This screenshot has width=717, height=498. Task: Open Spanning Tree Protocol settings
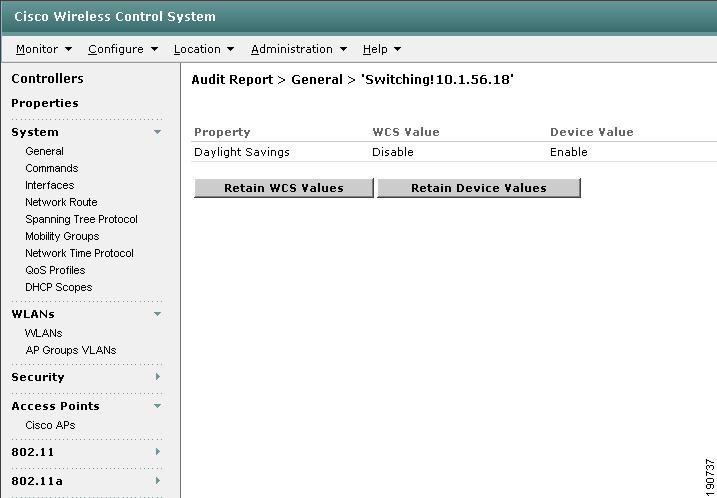pyautogui.click(x=81, y=220)
